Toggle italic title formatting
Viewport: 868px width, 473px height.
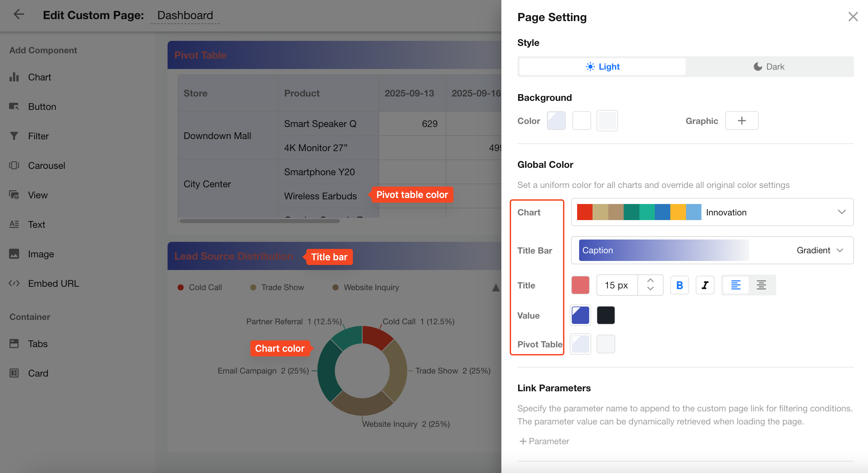tap(704, 285)
